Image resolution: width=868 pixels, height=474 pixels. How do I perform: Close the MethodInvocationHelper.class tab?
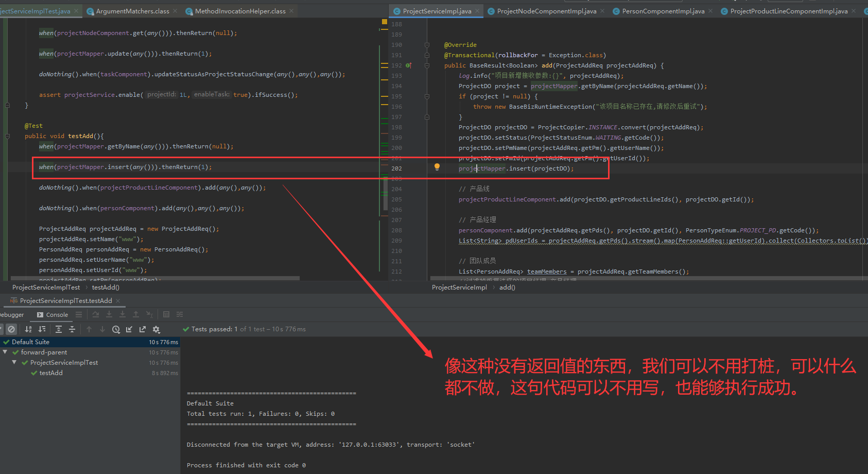tap(291, 11)
